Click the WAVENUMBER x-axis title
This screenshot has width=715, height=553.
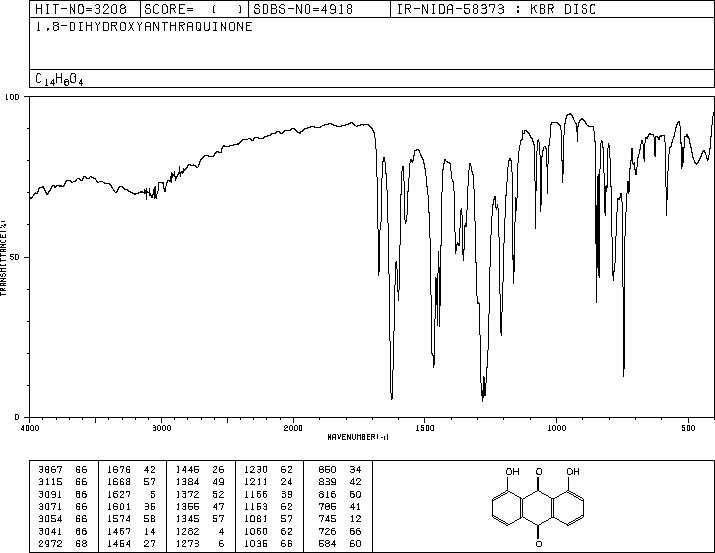coord(358,437)
